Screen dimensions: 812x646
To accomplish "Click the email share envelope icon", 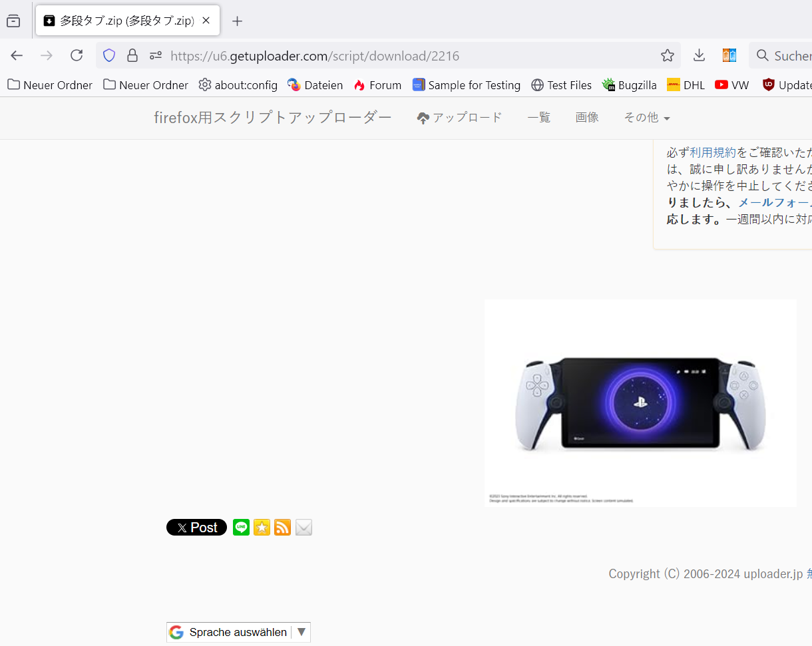I will (304, 528).
